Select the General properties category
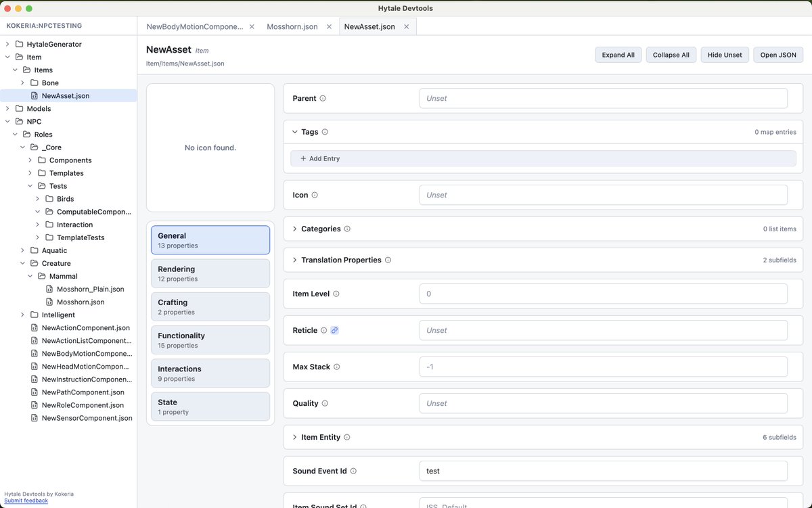The height and width of the screenshot is (508, 812). [x=210, y=240]
